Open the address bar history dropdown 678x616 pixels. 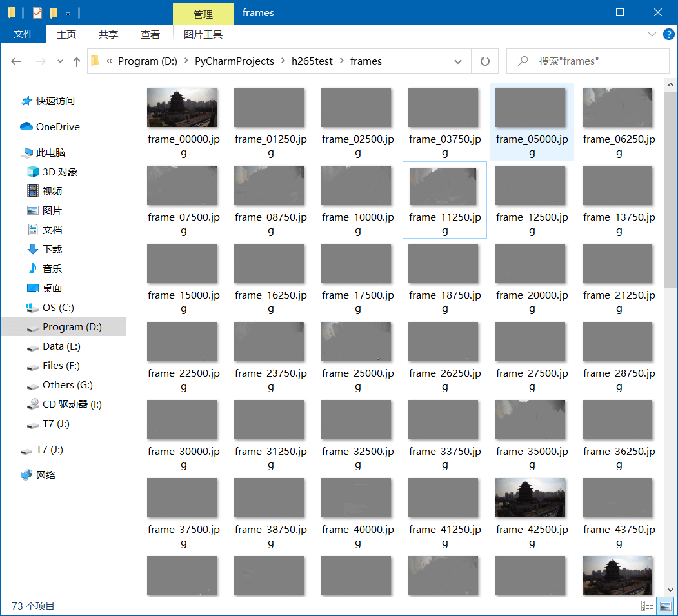[x=458, y=61]
